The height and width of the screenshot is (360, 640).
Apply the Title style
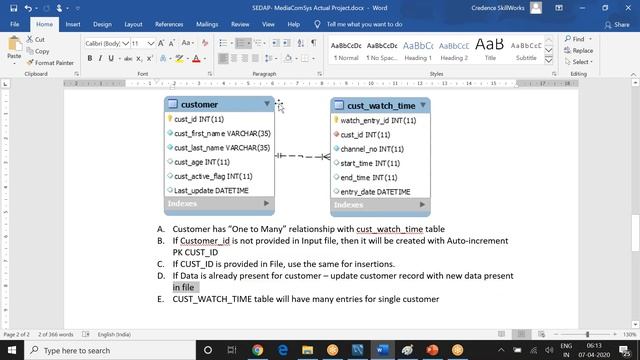click(x=490, y=50)
